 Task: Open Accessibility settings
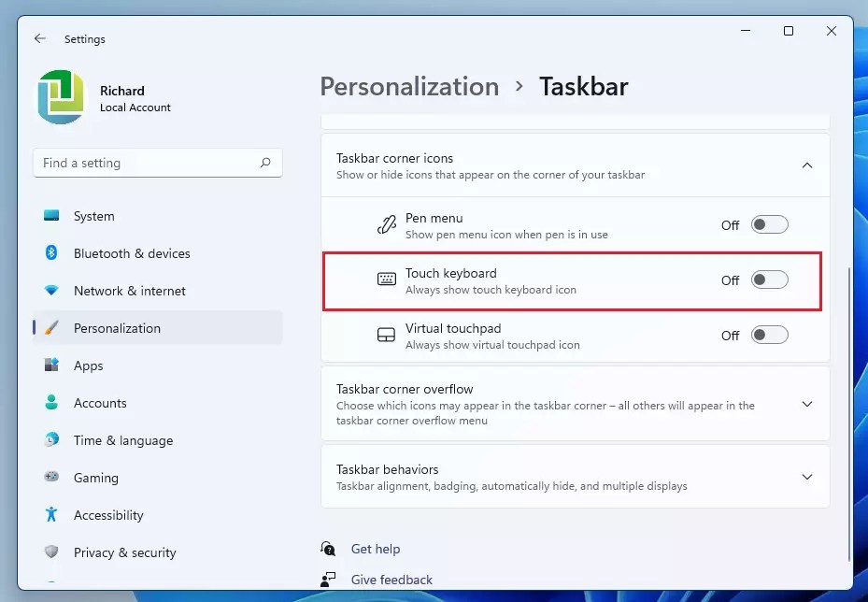[107, 515]
